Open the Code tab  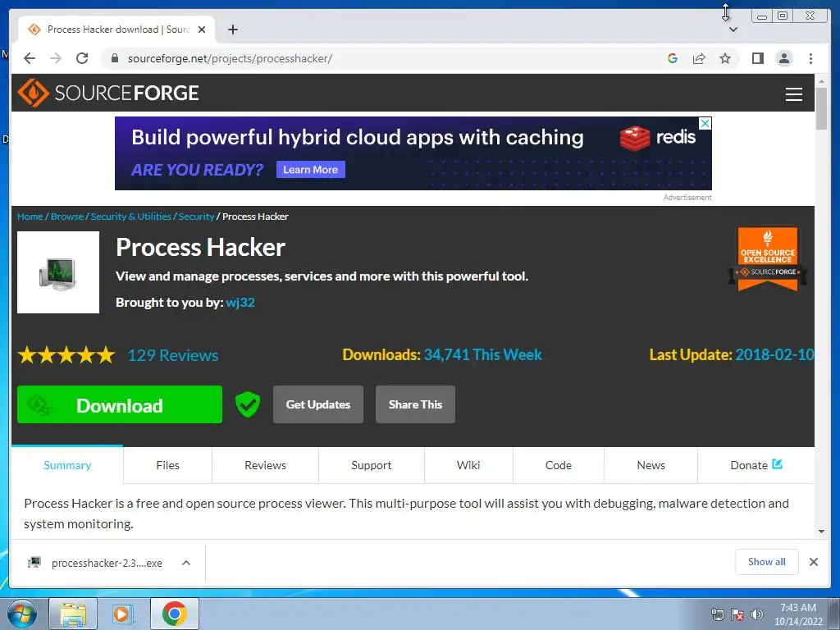558,465
